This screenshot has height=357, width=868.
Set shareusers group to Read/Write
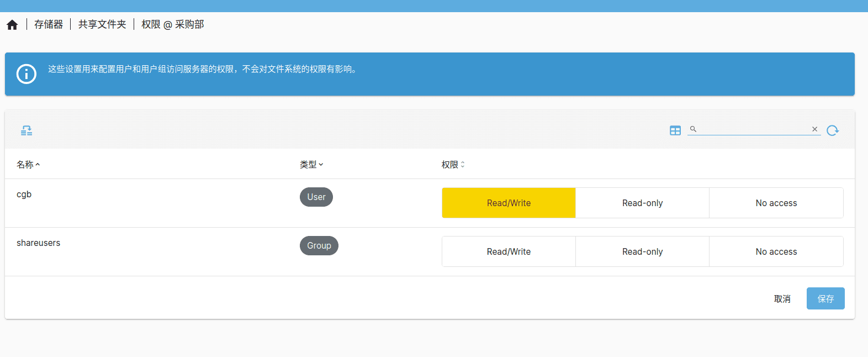[509, 251]
